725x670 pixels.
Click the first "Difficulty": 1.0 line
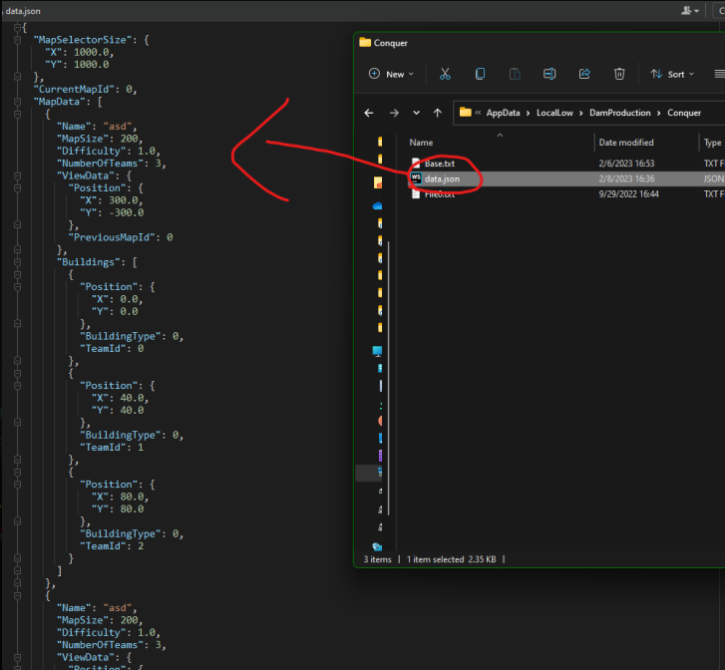click(x=108, y=151)
